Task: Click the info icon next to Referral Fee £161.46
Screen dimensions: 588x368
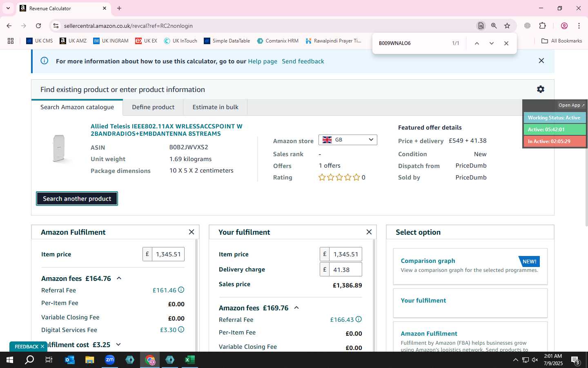Action: point(181,290)
